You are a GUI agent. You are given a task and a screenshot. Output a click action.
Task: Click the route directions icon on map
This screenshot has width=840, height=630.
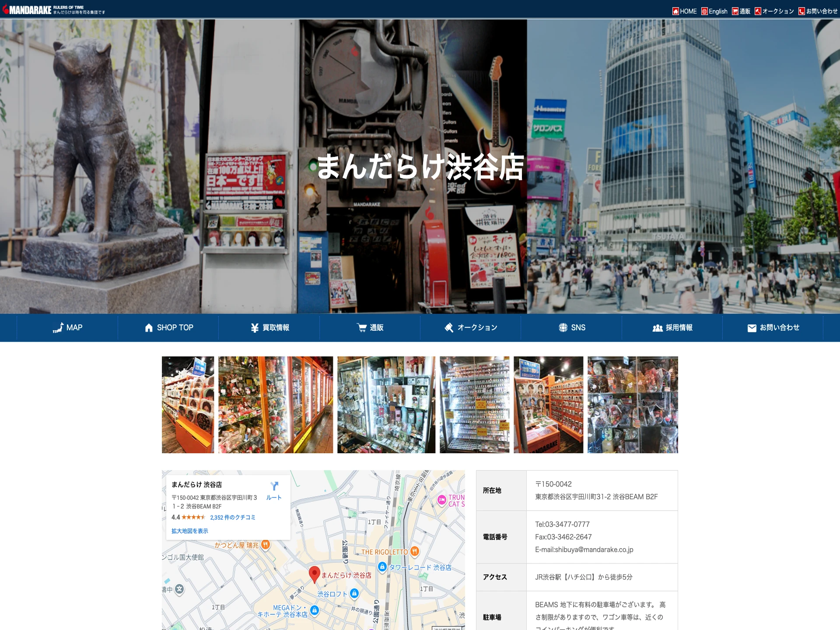pos(274,486)
